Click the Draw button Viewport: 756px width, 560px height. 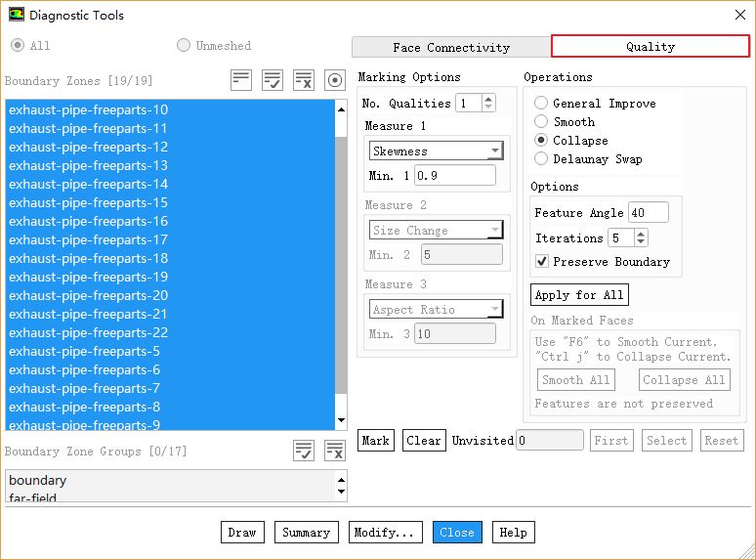click(x=242, y=532)
